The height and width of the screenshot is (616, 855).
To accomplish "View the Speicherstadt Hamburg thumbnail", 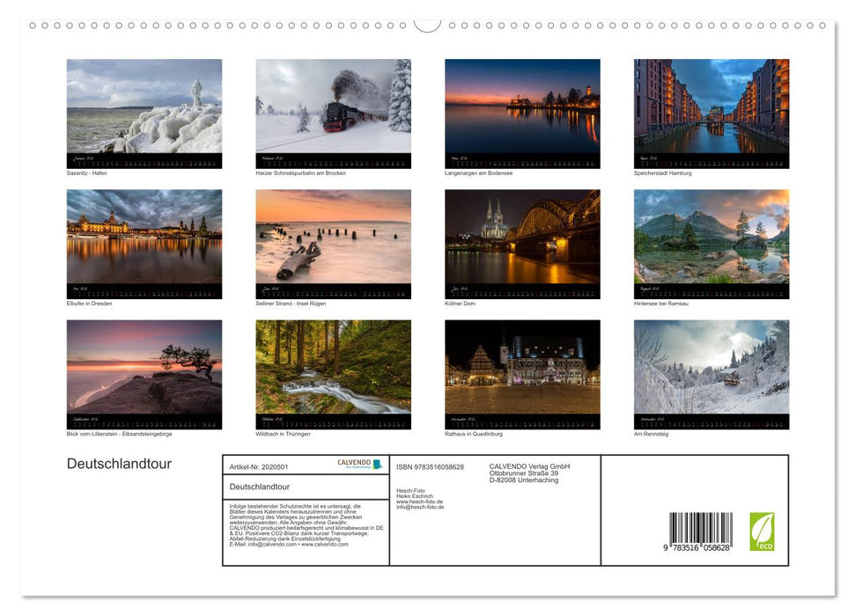I will pos(711,110).
